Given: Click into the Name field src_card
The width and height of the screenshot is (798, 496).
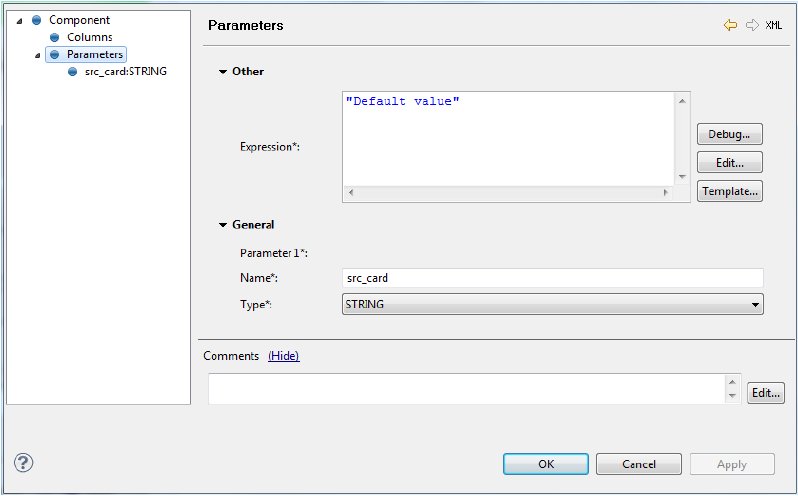Looking at the screenshot, I should [553, 278].
